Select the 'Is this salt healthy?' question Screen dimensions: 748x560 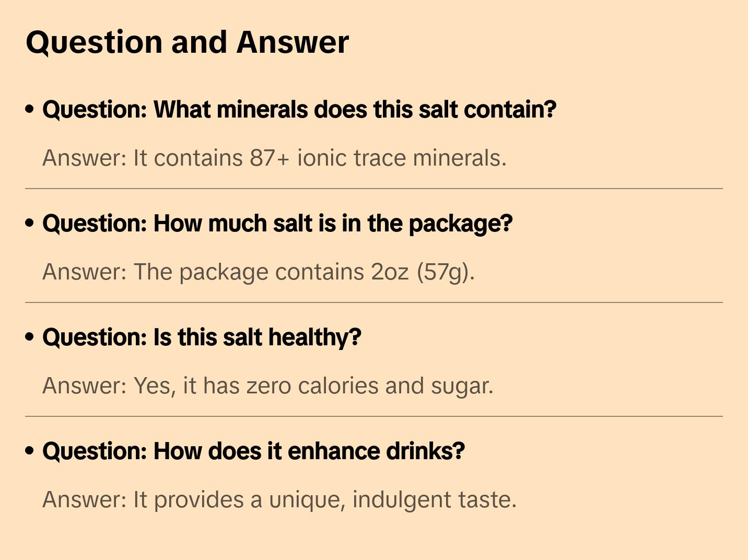click(202, 337)
